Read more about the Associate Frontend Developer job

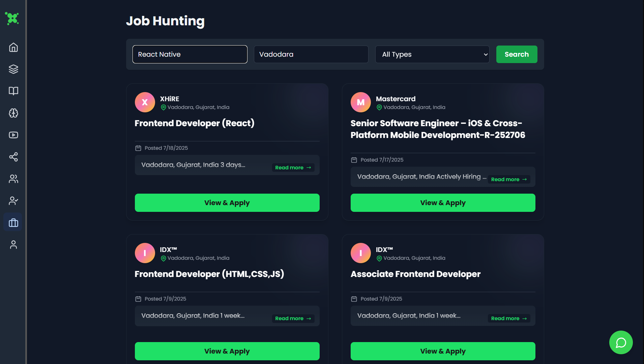click(x=508, y=318)
